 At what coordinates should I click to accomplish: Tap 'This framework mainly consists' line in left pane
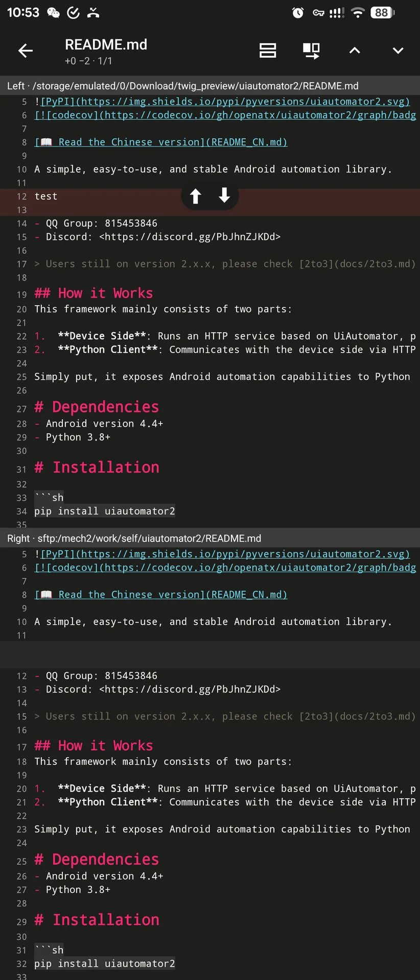pyautogui.click(x=163, y=309)
